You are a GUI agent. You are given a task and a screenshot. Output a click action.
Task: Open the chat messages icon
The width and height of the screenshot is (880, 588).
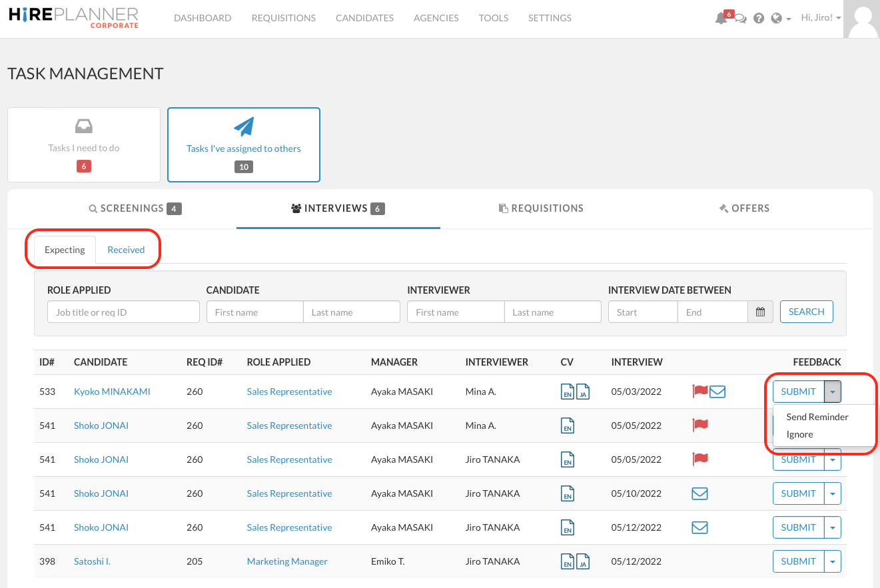click(x=740, y=18)
